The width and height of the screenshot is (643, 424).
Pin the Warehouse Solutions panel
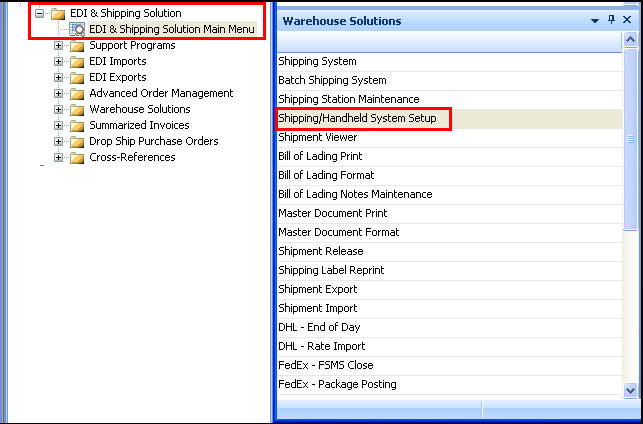[x=612, y=20]
